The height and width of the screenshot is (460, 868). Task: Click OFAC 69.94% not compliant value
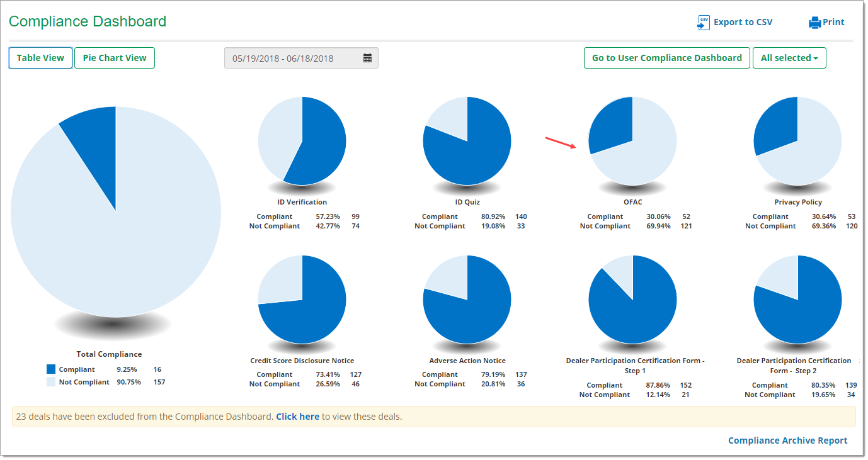(658, 226)
